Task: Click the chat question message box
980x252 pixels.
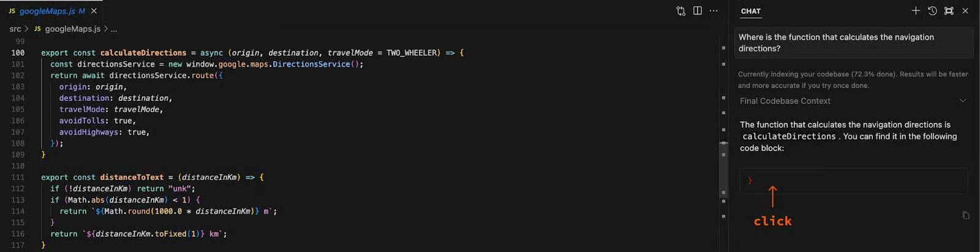Action: [853, 43]
